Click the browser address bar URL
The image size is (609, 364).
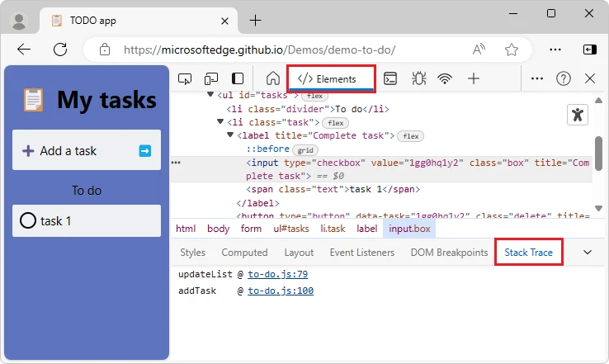tap(259, 50)
